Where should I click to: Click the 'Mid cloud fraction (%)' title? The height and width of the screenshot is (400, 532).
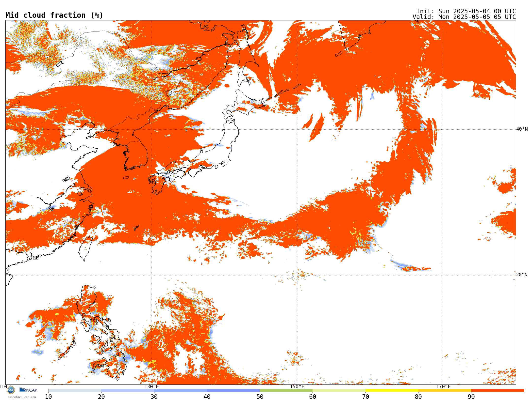pos(54,15)
